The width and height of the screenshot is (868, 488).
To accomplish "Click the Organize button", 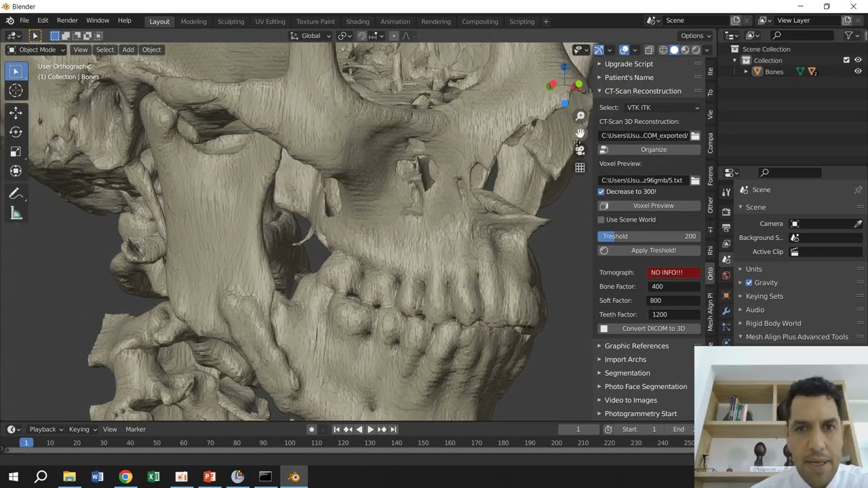I will 649,150.
